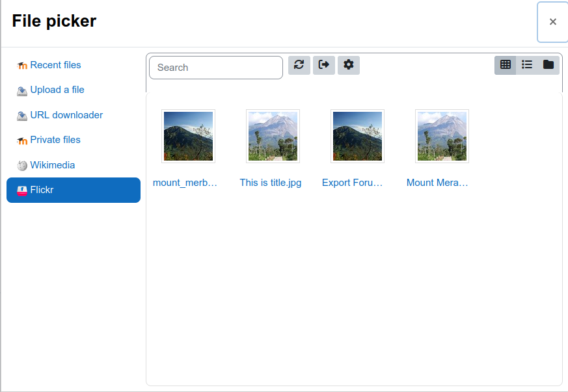The height and width of the screenshot is (392, 568).
Task: Click the Private files Moodle icon
Action: [22, 141]
